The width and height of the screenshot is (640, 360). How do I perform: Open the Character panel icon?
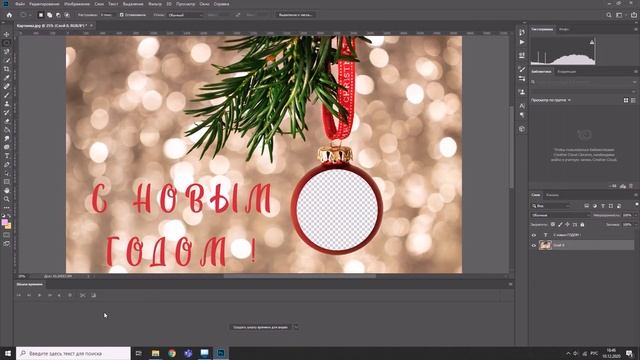click(522, 106)
